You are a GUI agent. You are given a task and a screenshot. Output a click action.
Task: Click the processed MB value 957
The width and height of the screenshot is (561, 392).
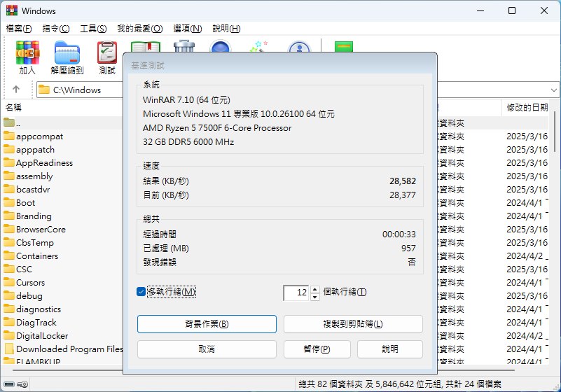pos(408,248)
